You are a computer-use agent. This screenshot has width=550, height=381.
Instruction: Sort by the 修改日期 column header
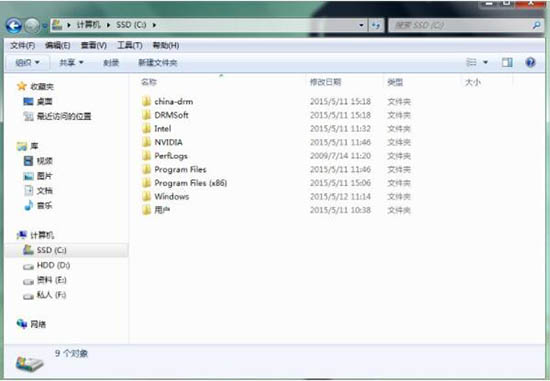tap(325, 82)
